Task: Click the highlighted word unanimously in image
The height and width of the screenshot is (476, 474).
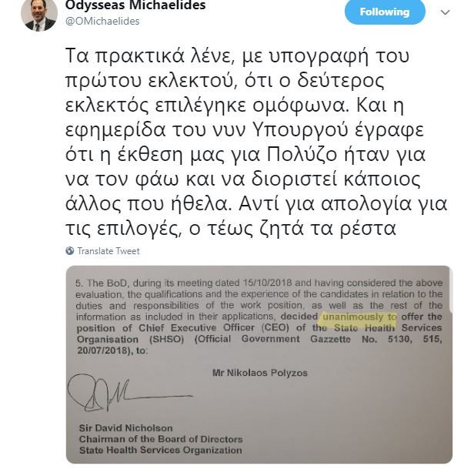Action: (x=352, y=317)
